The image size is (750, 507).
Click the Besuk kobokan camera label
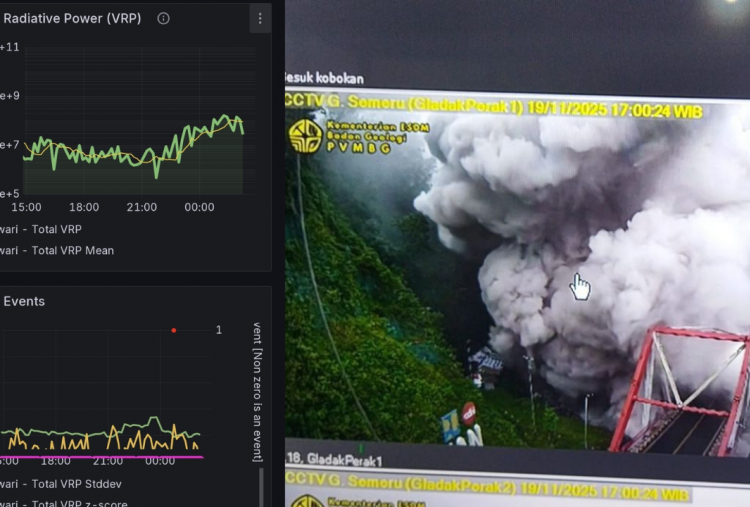tap(324, 78)
